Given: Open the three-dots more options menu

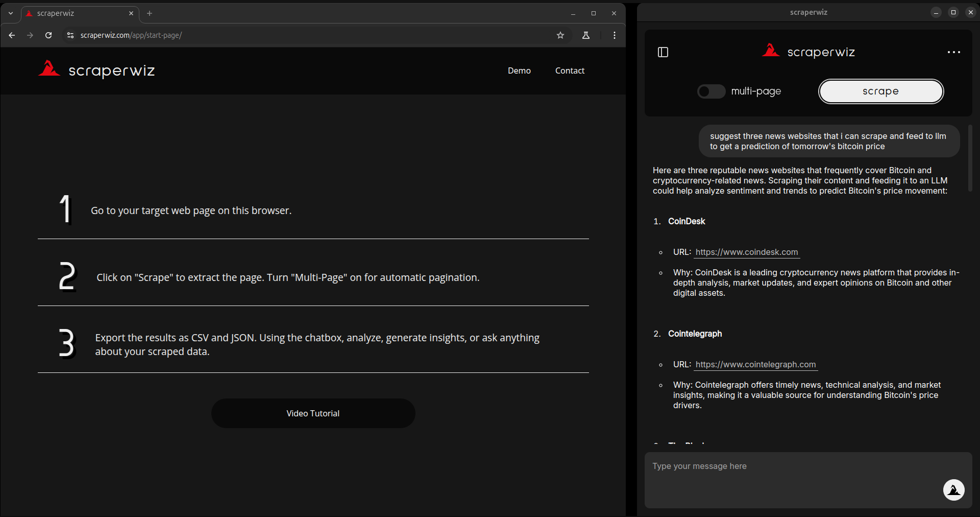Looking at the screenshot, I should (x=953, y=52).
